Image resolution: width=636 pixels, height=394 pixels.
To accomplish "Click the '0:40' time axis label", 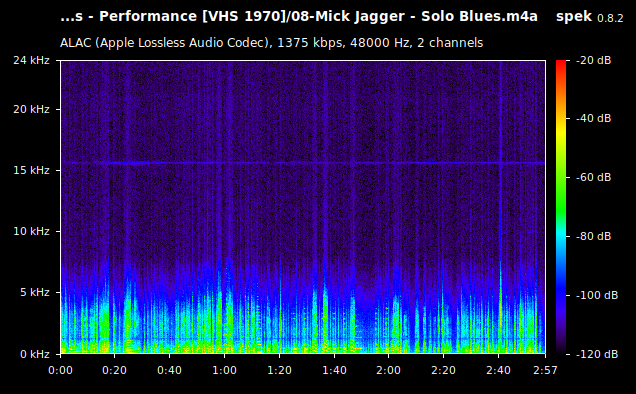I will pos(170,370).
